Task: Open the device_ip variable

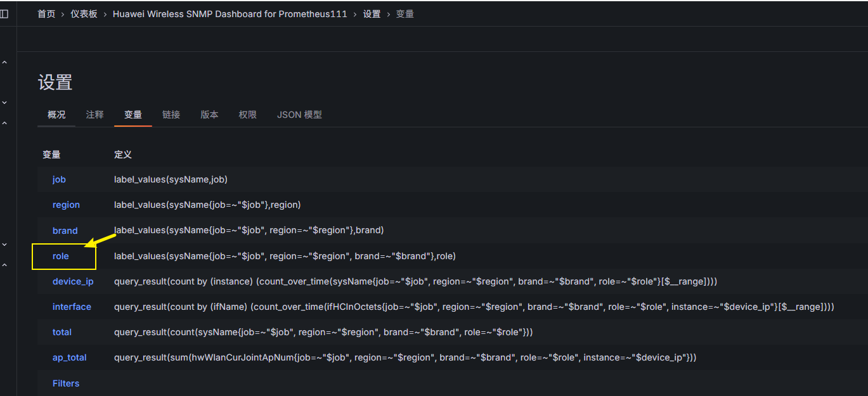Action: coord(73,281)
